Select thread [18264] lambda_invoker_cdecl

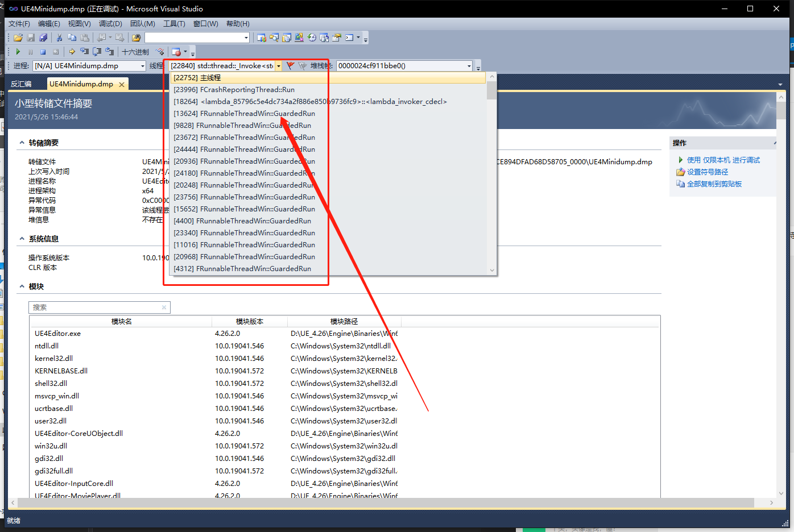tap(329, 102)
